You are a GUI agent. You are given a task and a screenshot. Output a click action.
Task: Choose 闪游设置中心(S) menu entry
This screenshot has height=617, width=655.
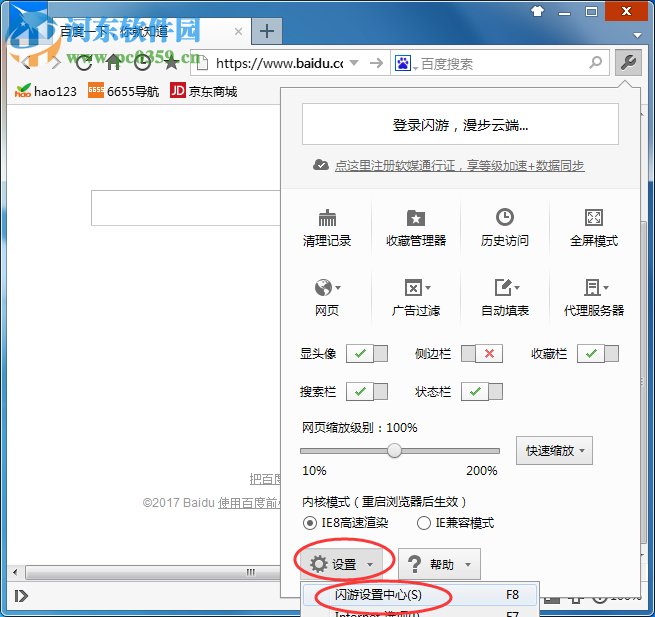point(420,595)
